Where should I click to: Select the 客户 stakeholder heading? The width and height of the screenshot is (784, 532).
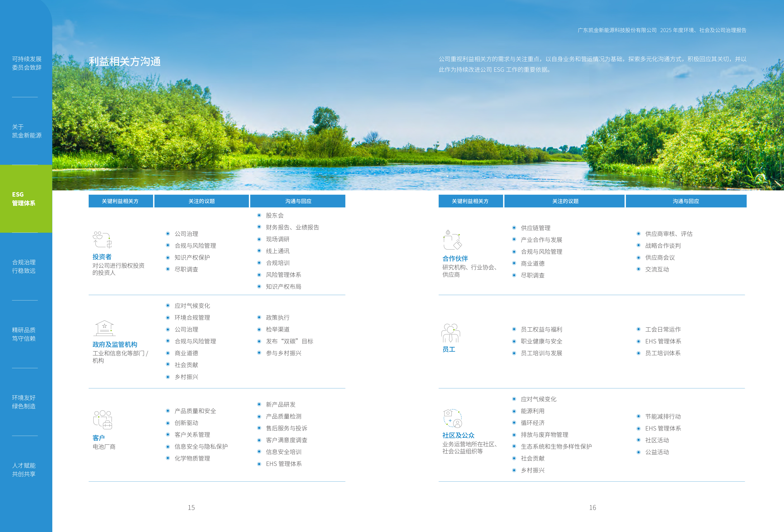[98, 438]
